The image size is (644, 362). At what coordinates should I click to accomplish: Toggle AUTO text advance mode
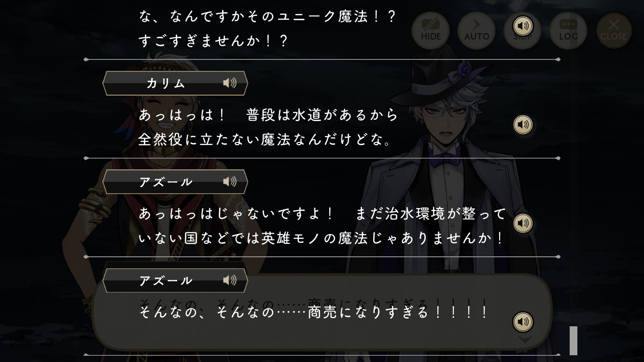476,31
